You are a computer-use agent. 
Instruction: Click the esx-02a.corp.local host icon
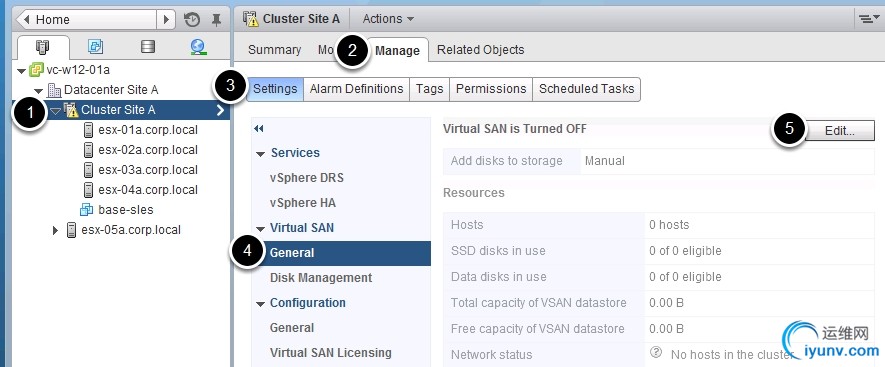tap(88, 150)
